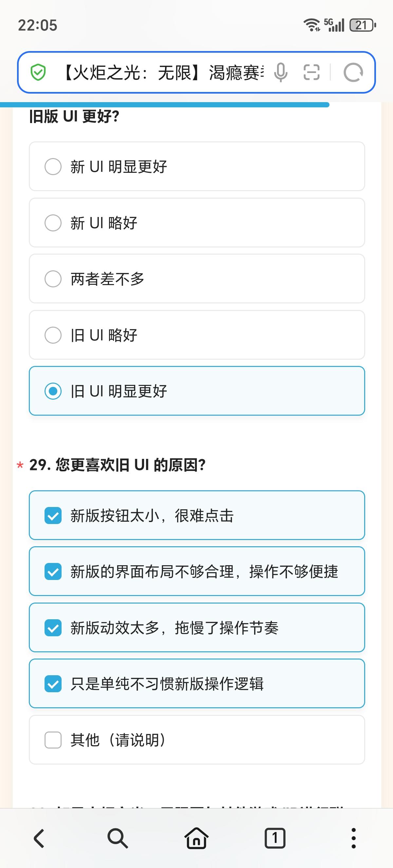The height and width of the screenshot is (868, 393).
Task: Choose the 两者差不多 radio option
Action: click(53, 279)
